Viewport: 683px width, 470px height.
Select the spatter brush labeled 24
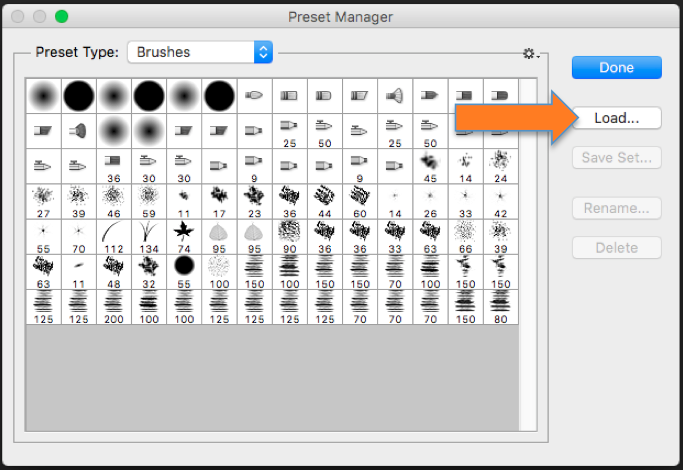coord(500,166)
